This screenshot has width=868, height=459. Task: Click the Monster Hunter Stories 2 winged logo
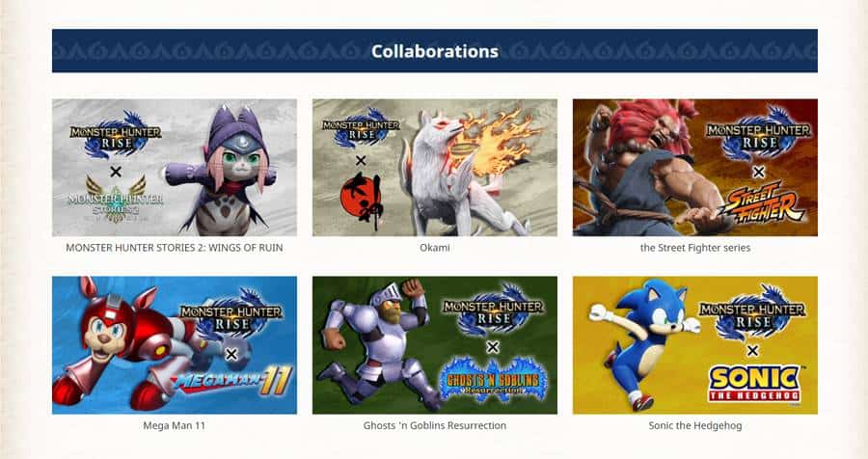[116, 200]
